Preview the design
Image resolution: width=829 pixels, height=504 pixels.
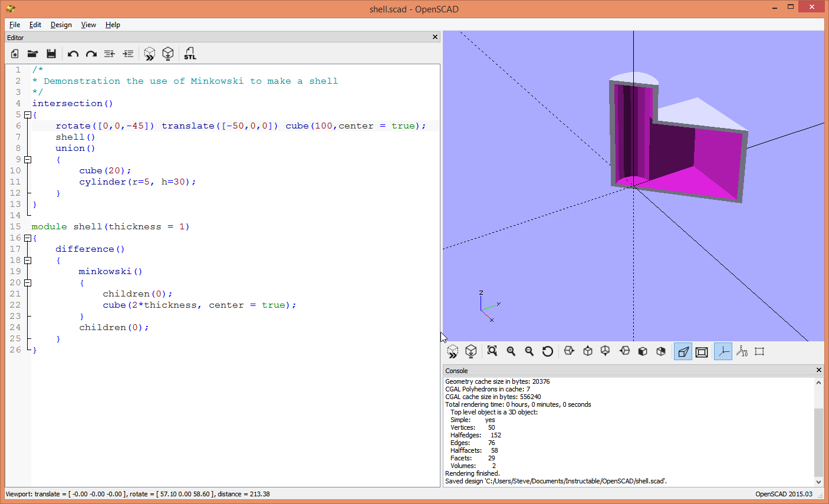149,54
